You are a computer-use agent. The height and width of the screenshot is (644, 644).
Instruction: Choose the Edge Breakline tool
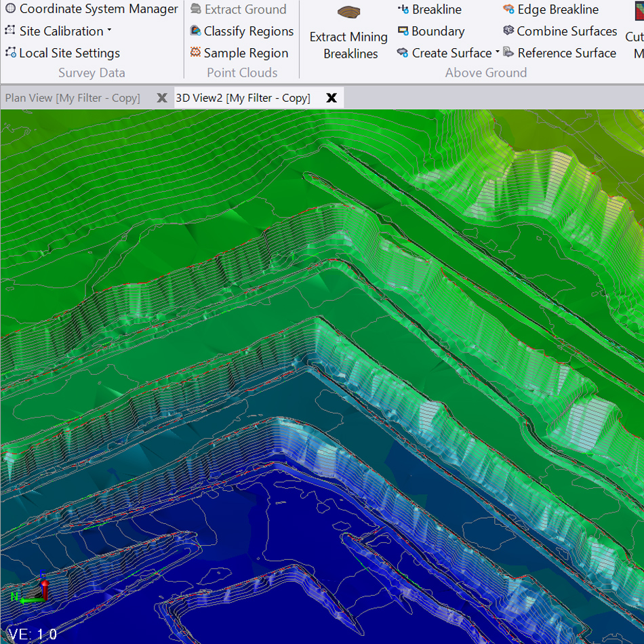tap(507, 9)
